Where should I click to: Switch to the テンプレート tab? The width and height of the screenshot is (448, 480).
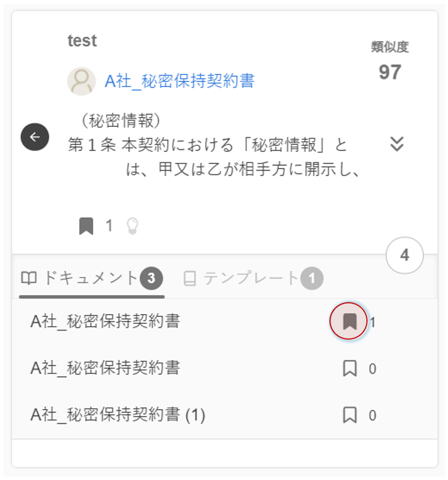[x=251, y=278]
